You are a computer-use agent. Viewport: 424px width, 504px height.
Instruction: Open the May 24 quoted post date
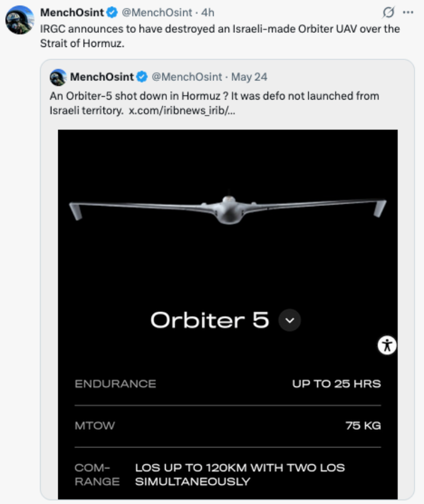pyautogui.click(x=249, y=77)
